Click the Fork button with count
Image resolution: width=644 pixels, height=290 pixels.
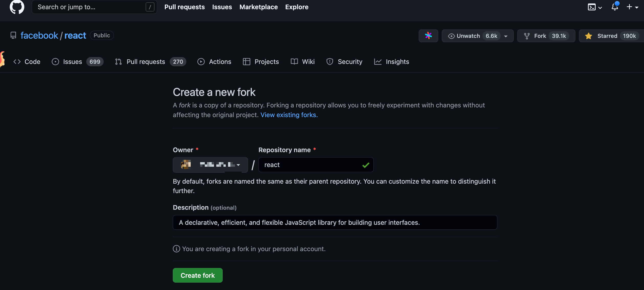(x=546, y=36)
